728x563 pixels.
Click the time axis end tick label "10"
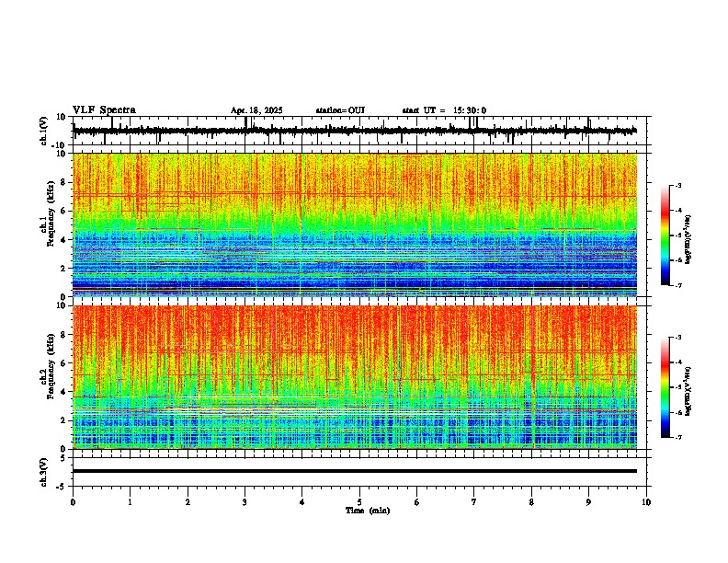pyautogui.click(x=646, y=502)
